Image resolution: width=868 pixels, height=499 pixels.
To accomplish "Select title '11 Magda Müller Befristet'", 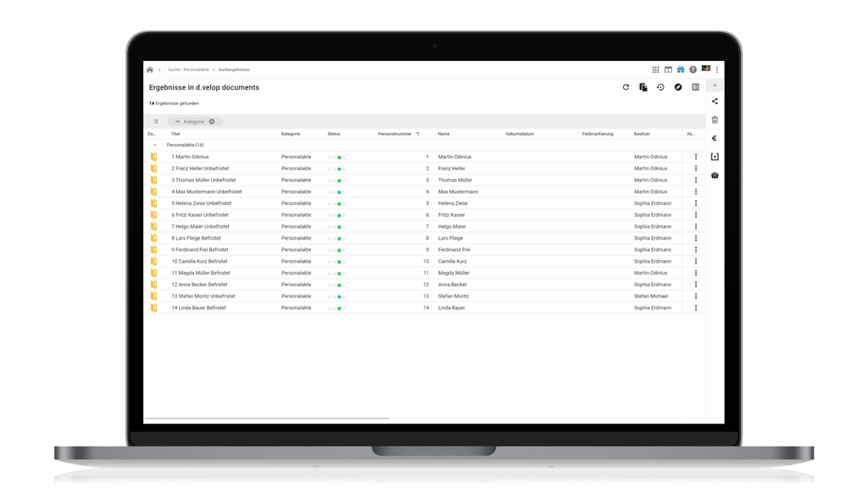I will click(x=200, y=273).
